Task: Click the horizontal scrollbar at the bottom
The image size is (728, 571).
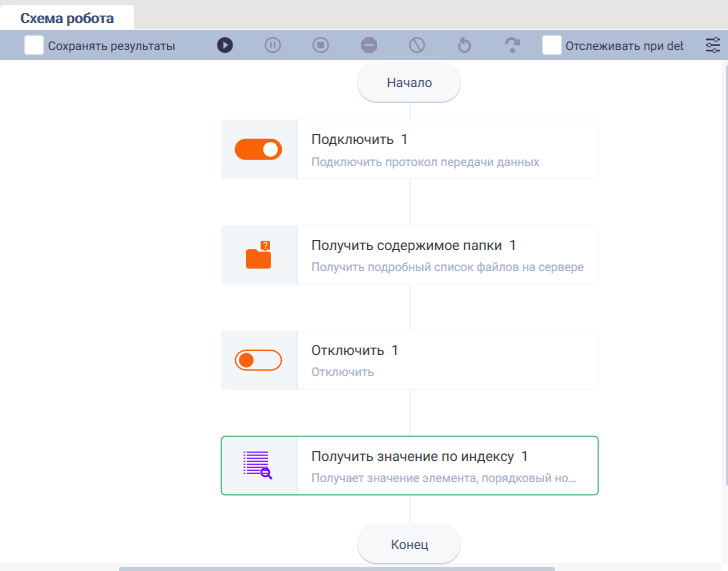Action: (x=337, y=569)
